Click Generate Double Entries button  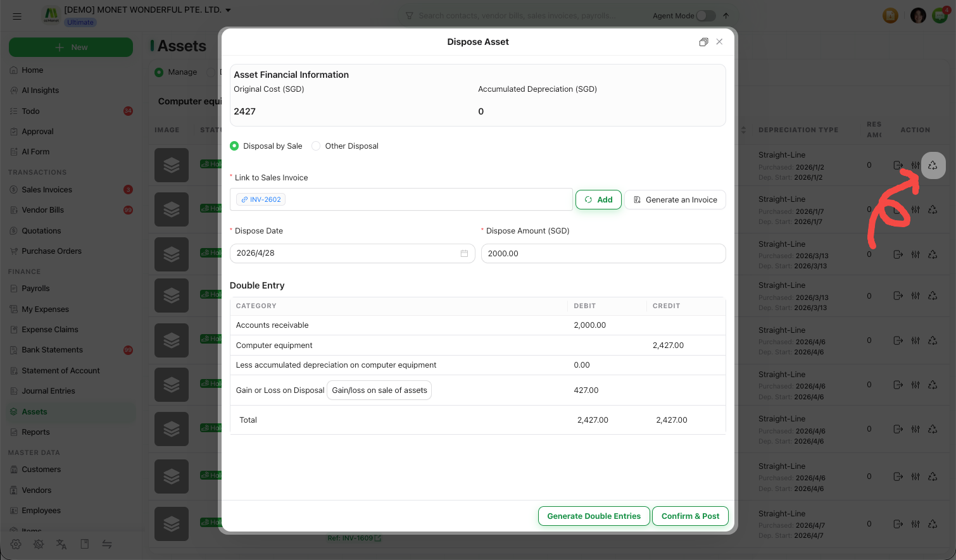point(594,516)
